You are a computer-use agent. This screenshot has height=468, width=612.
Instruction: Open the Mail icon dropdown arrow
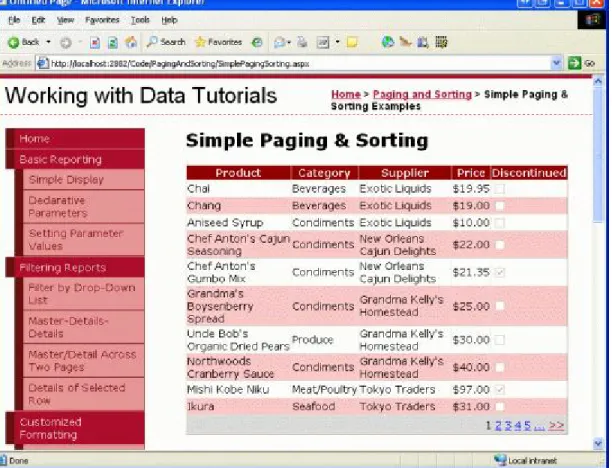click(289, 42)
